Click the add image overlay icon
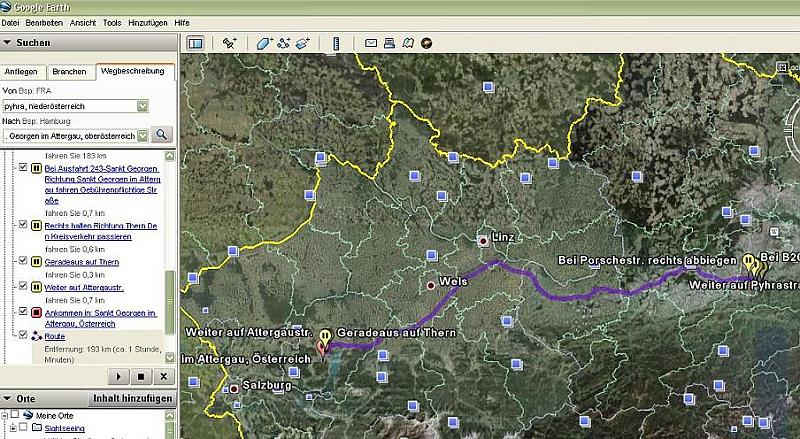 pos(302,43)
